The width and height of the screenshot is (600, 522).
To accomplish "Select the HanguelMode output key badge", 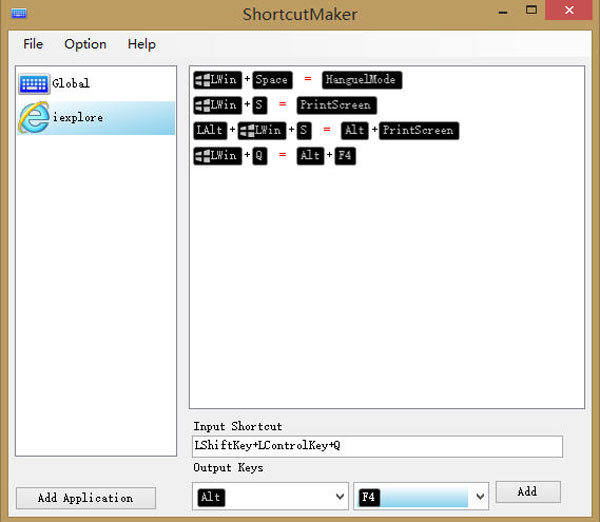I will 362,80.
